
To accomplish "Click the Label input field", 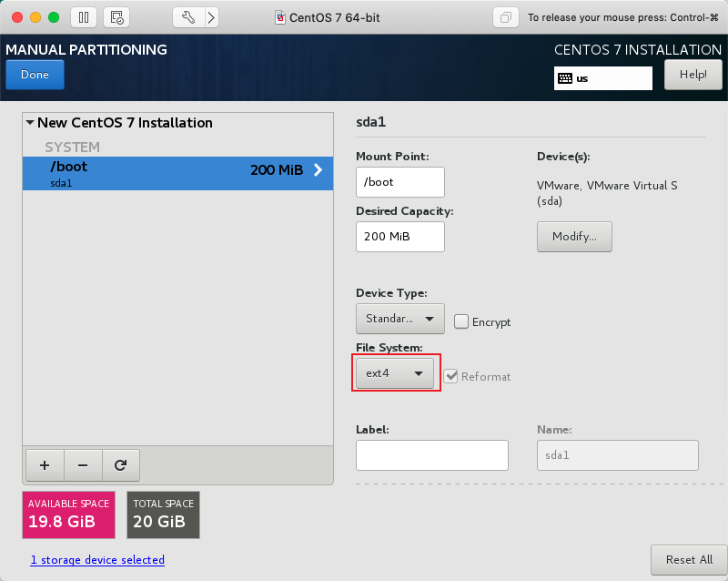I will pos(431,455).
